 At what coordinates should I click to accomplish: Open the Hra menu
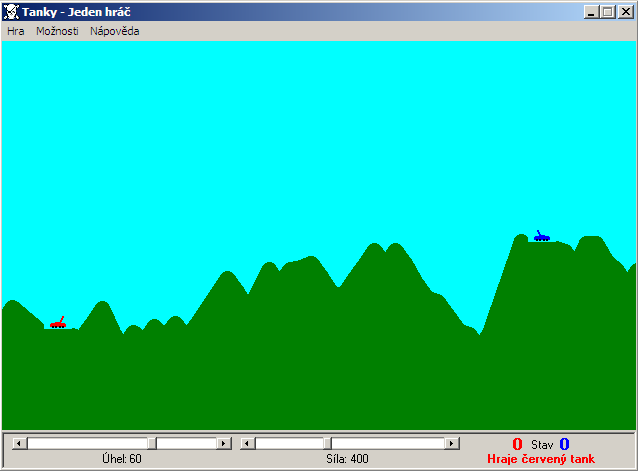(x=15, y=31)
